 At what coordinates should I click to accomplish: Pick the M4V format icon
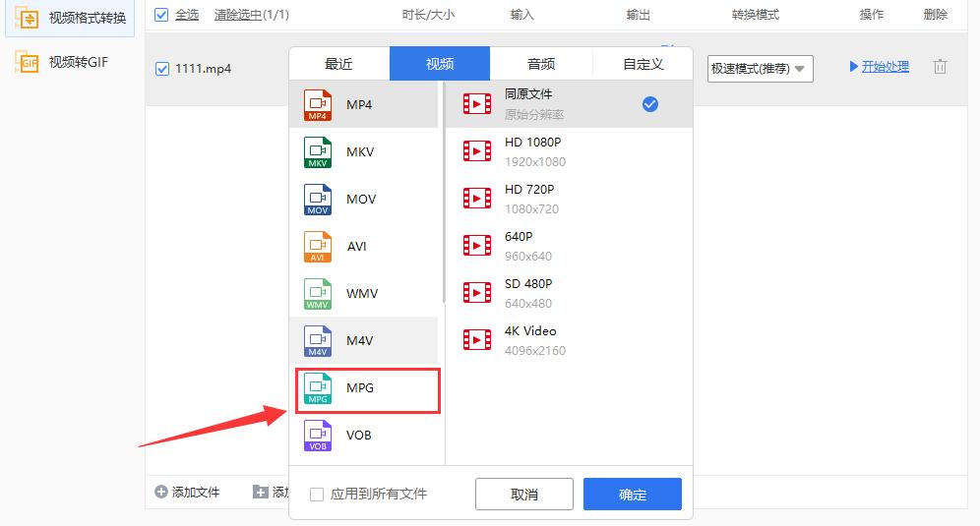[x=318, y=341]
